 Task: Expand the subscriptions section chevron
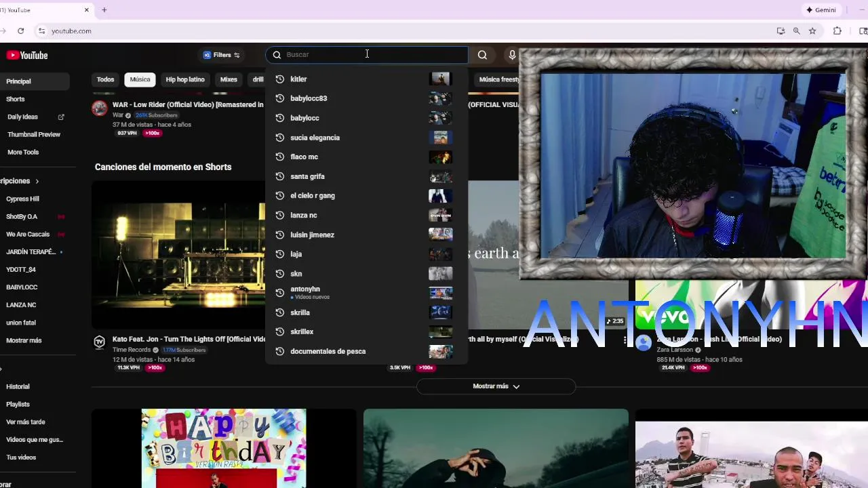pos(37,181)
